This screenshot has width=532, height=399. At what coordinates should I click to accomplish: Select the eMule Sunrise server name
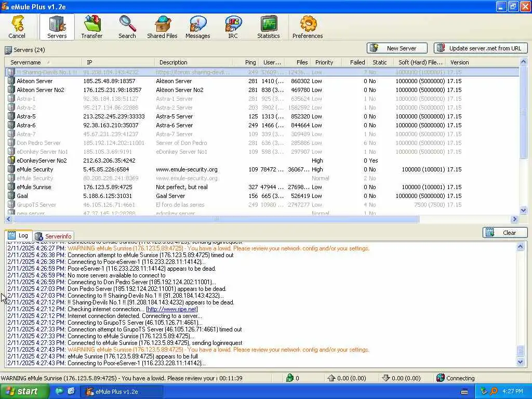pos(34,187)
